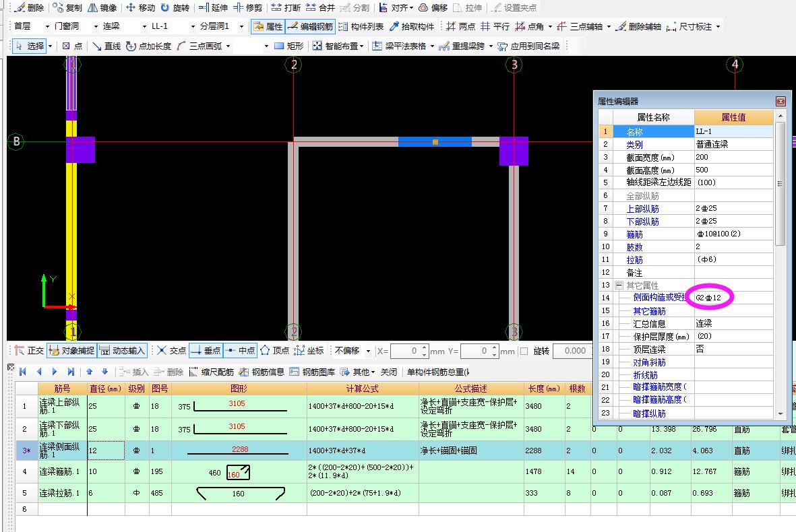
Task: Toggle 交点 intersection snap
Action: click(171, 350)
